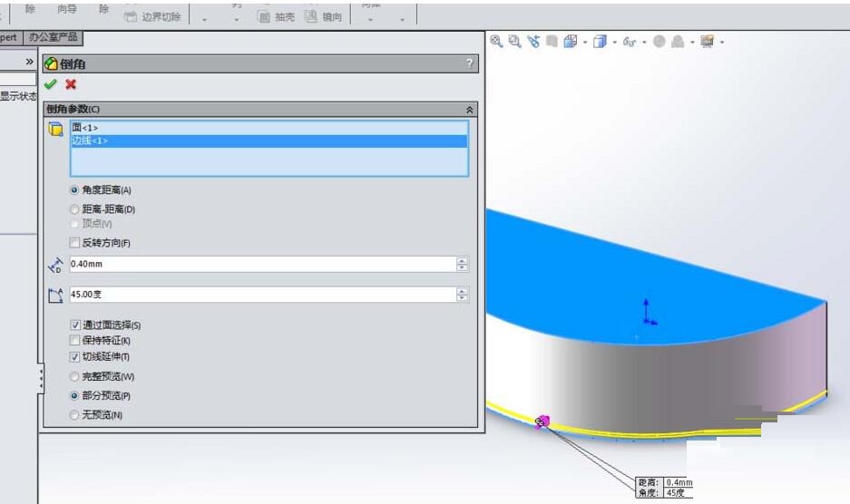The width and height of the screenshot is (850, 504).
Task: Click the panel splitter handle dots
Action: (x=41, y=378)
